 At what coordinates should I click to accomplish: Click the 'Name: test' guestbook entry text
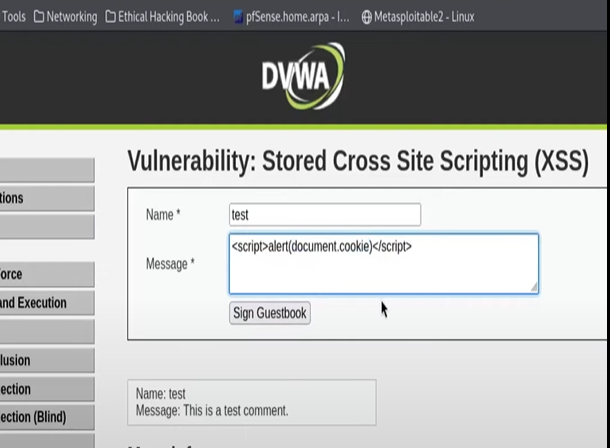pos(161,394)
